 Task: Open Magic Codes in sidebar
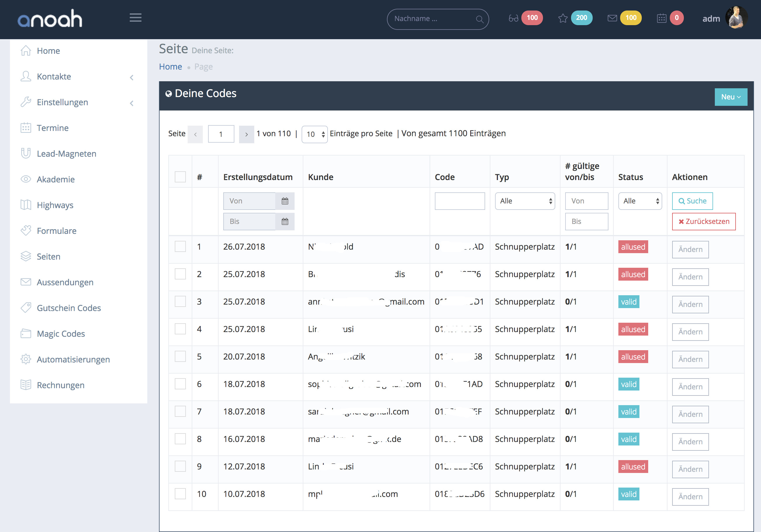point(61,334)
